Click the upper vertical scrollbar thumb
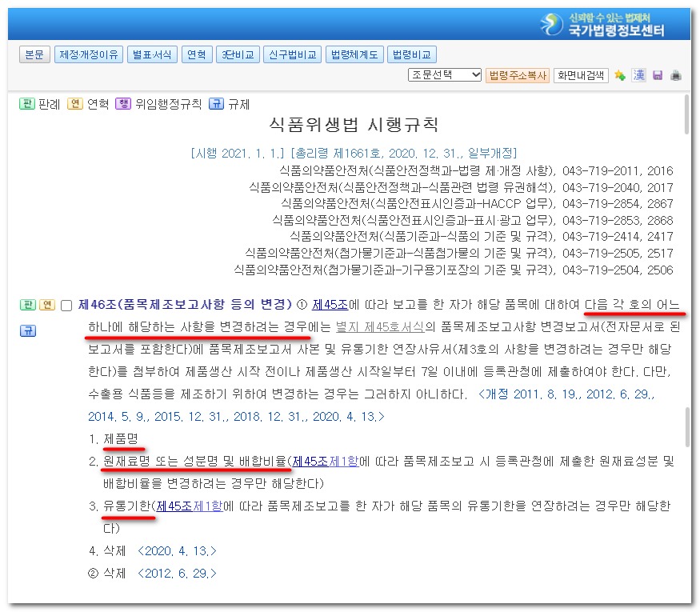This screenshot has height=612, width=700. click(x=686, y=114)
